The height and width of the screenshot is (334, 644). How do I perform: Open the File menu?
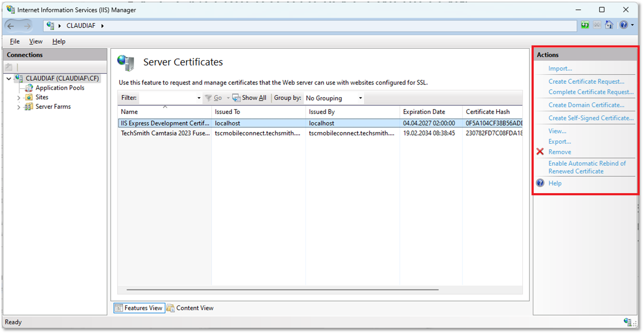coord(15,41)
